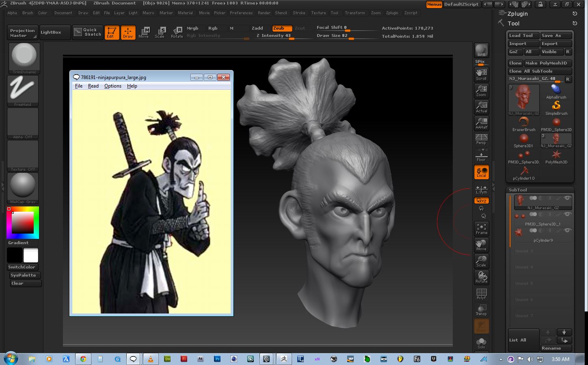Toggle visibility eye of NJ_Murasaki_GZ subtool
The height and width of the screenshot is (365, 588).
567,198
